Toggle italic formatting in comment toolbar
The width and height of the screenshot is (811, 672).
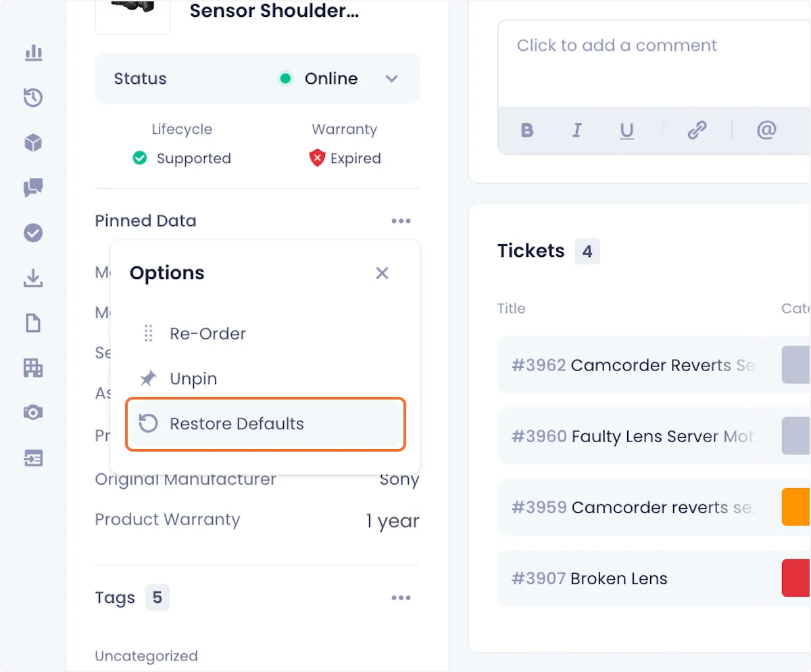click(x=577, y=130)
